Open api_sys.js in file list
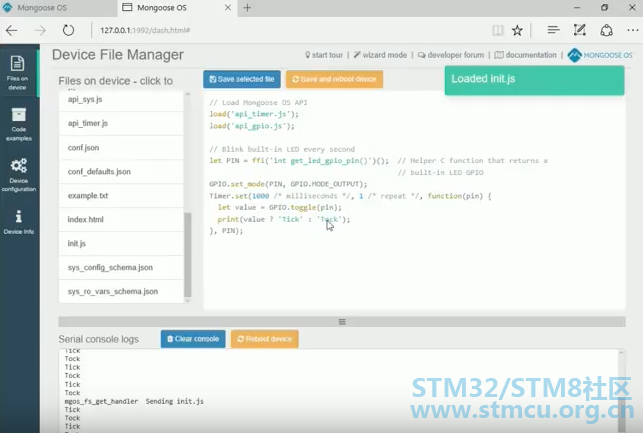Image resolution: width=643 pixels, height=433 pixels. [x=121, y=100]
